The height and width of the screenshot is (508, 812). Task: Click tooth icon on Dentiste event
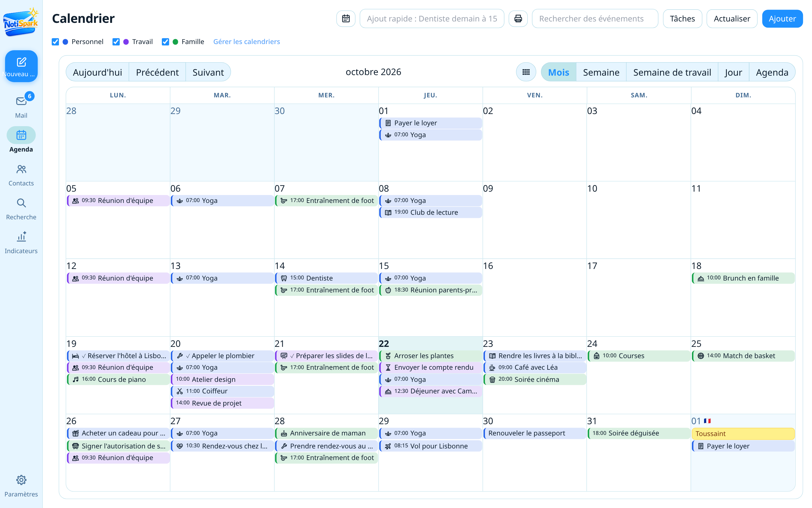(284, 278)
